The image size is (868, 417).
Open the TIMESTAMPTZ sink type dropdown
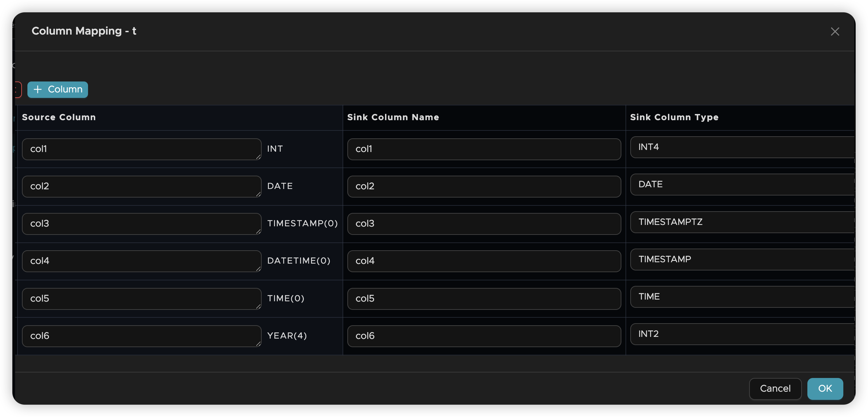742,222
